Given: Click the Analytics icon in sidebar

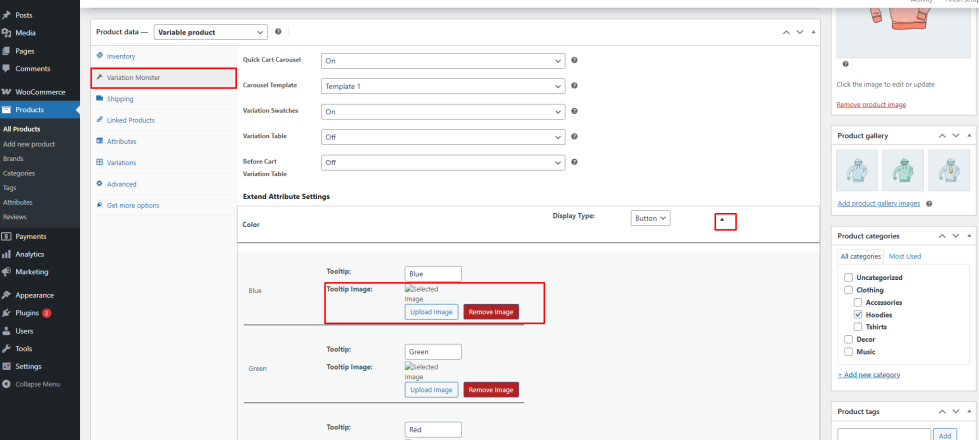Looking at the screenshot, I should [7, 254].
